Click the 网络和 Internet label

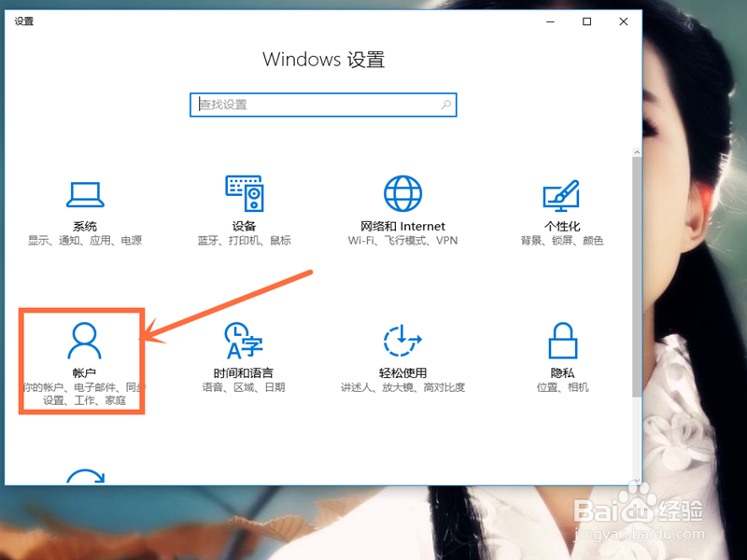click(402, 226)
